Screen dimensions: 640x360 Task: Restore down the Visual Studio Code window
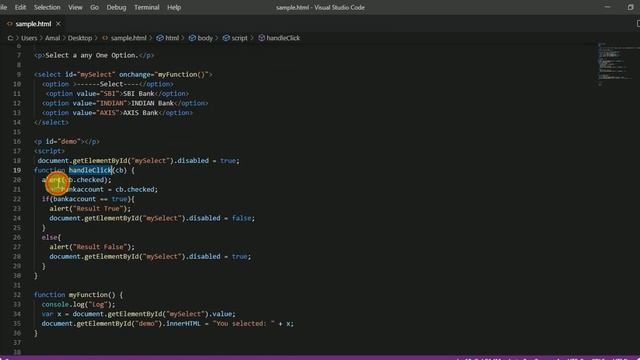click(631, 7)
